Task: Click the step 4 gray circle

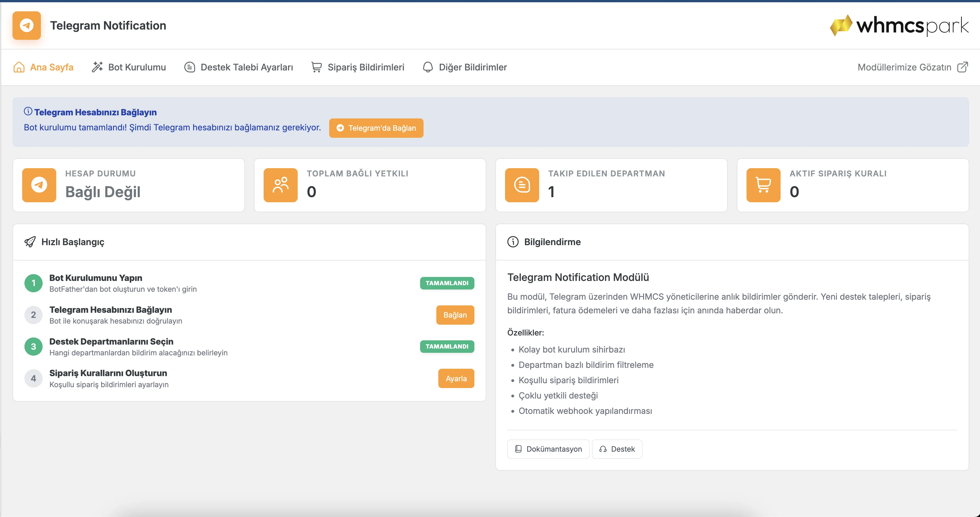Action: 34,379
